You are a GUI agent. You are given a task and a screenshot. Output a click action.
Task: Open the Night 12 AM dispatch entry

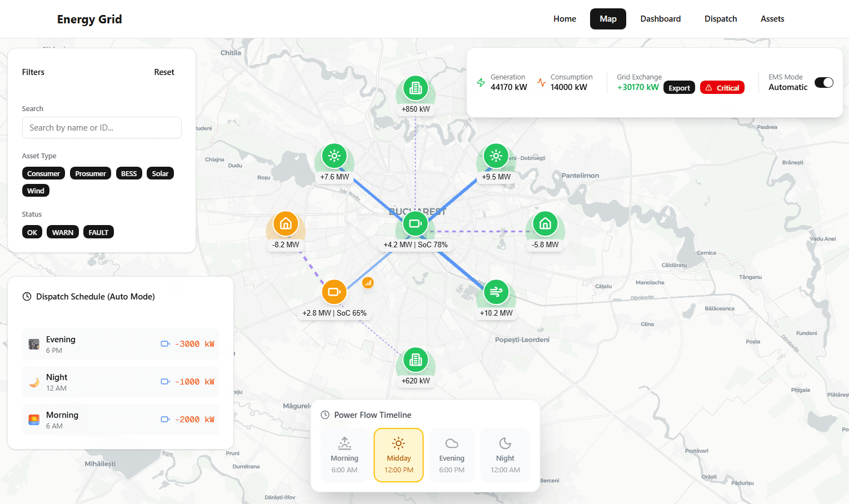point(121,382)
